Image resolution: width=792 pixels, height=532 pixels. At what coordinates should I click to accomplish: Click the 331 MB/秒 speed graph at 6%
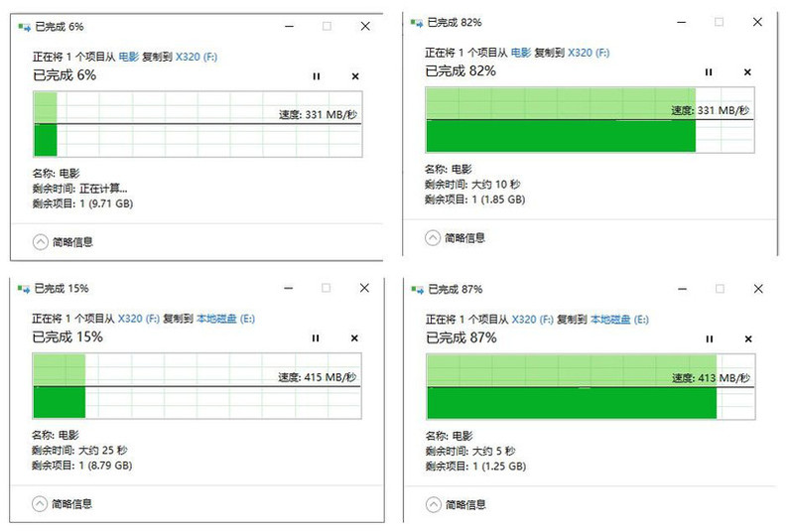198,124
